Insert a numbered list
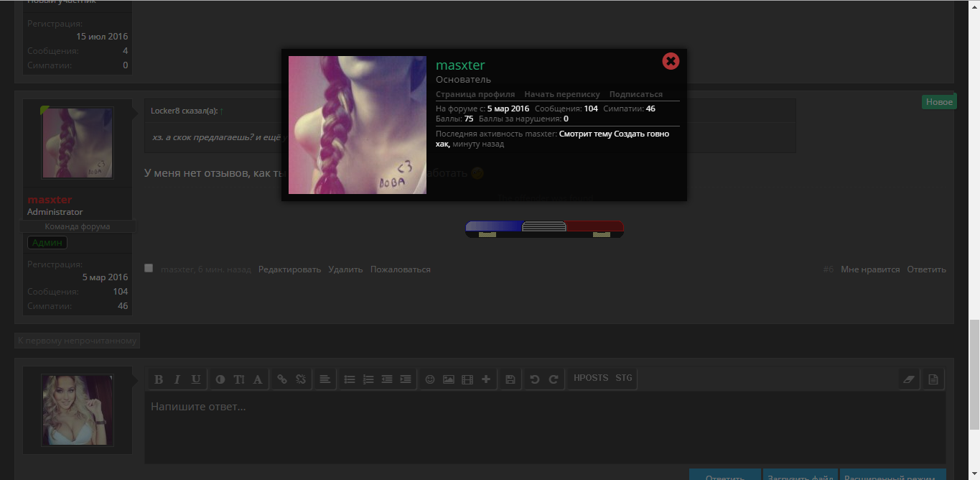This screenshot has height=480, width=980. pos(368,379)
